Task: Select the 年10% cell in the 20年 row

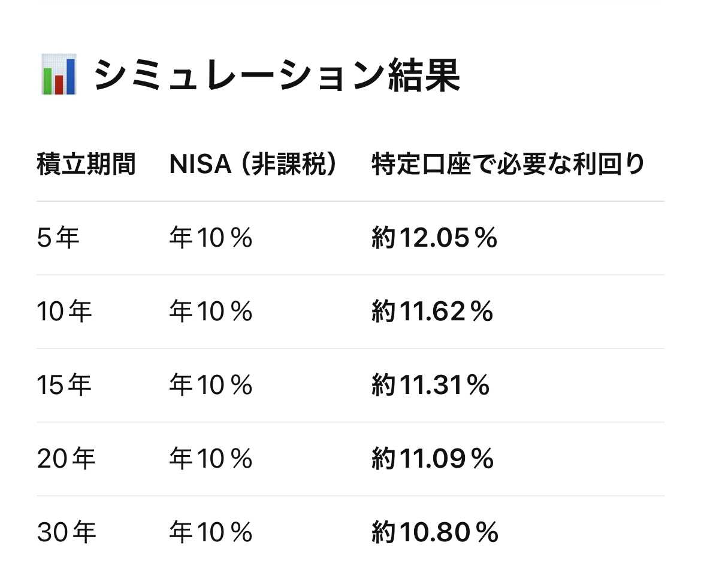Action: 211,459
